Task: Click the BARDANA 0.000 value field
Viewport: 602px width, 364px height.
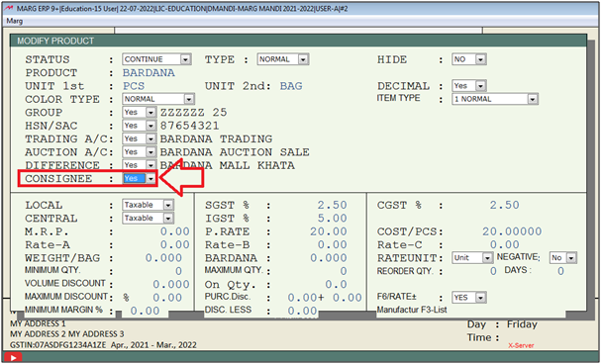Action: 329,258
